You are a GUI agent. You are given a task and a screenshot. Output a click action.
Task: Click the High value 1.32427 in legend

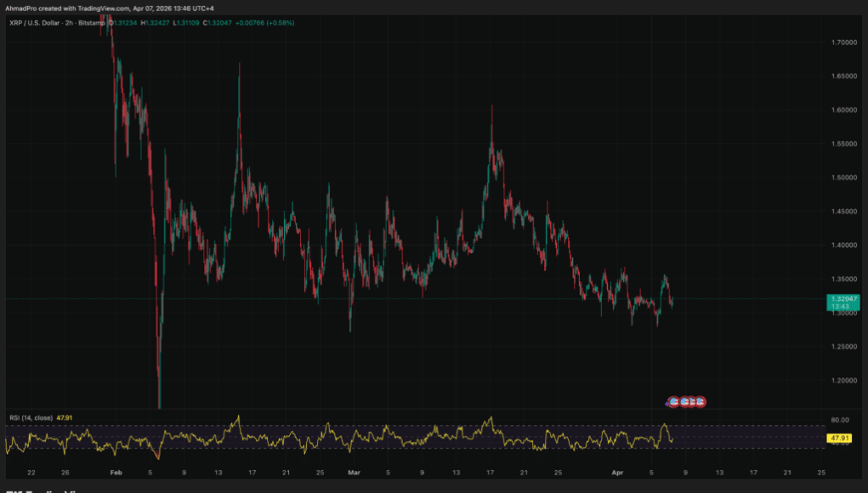click(157, 23)
